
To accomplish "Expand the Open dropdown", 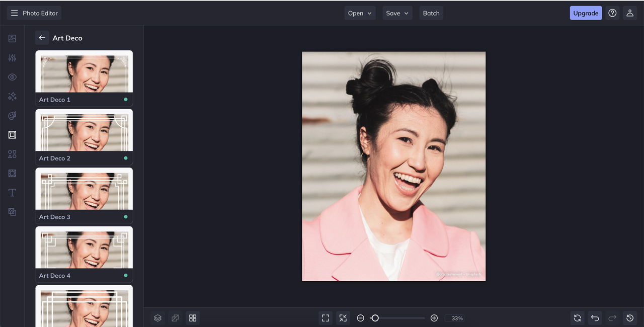I will (x=360, y=13).
